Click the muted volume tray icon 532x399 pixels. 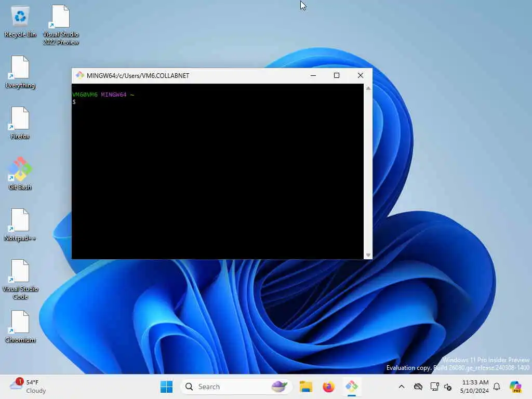[448, 387]
